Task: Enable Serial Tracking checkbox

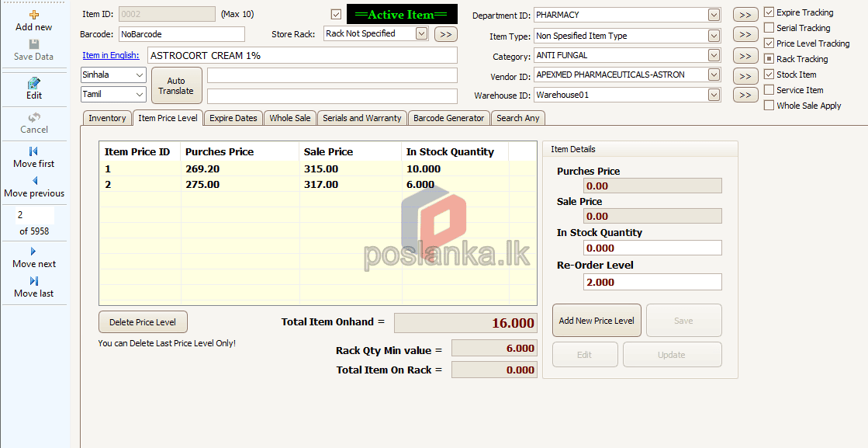Action: pos(769,28)
